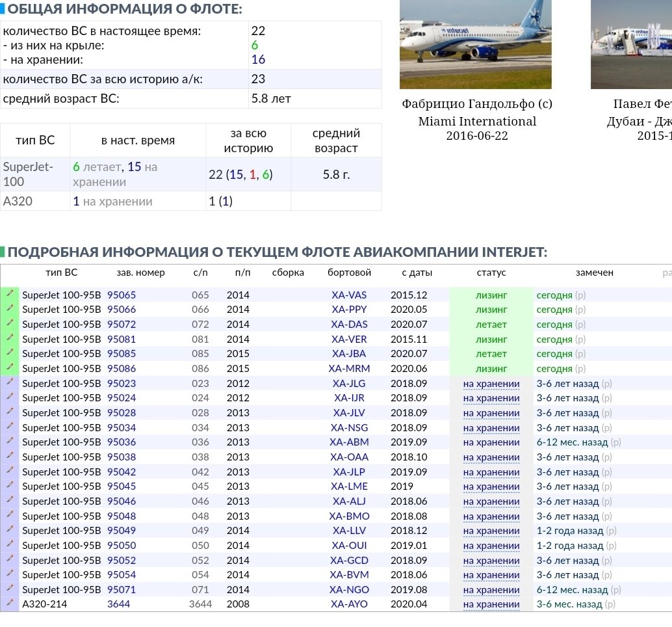This screenshot has height=627, width=672.
Task: Open Interjet SuperJet photo at Miami International
Action: click(475, 45)
